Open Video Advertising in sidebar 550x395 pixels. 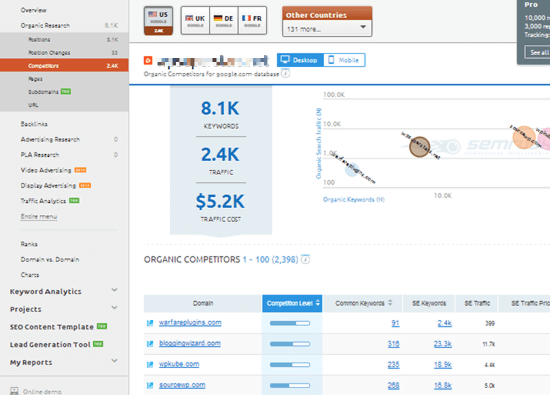point(46,170)
